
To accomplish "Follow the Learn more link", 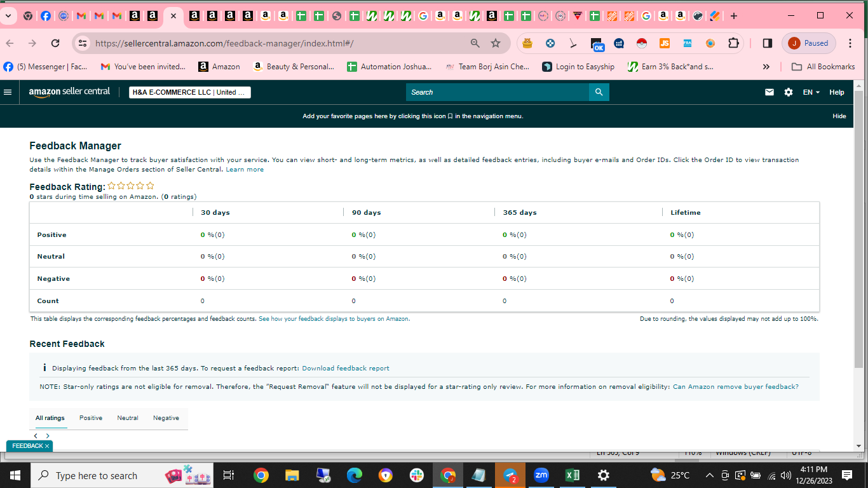I will pos(245,170).
